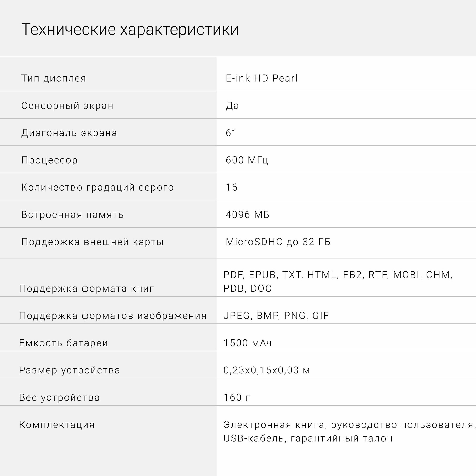
Task: Click the Да value for touchscreen
Action: tap(232, 106)
